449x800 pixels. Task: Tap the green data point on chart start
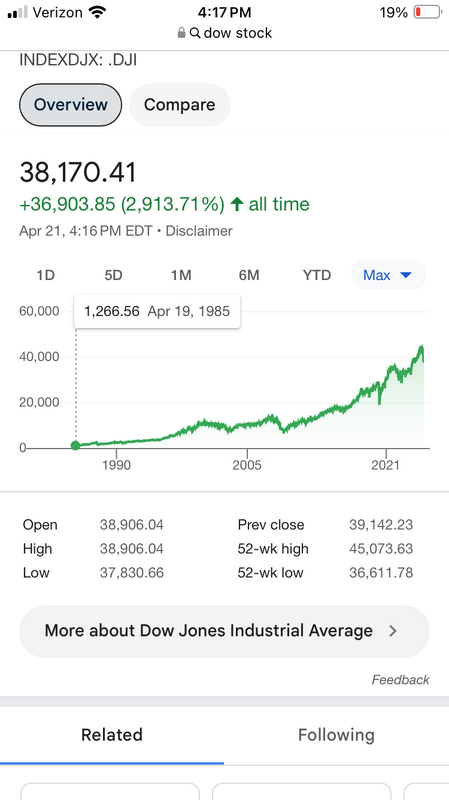point(76,445)
